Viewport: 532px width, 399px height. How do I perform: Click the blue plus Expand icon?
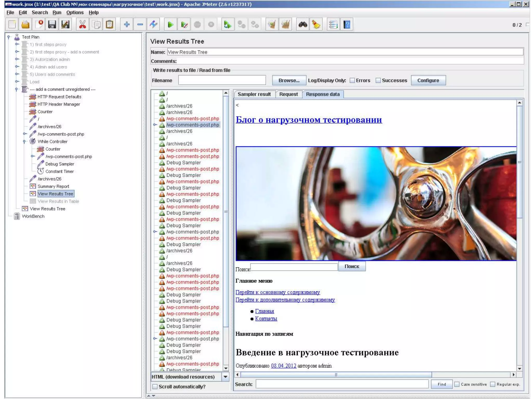coord(127,25)
